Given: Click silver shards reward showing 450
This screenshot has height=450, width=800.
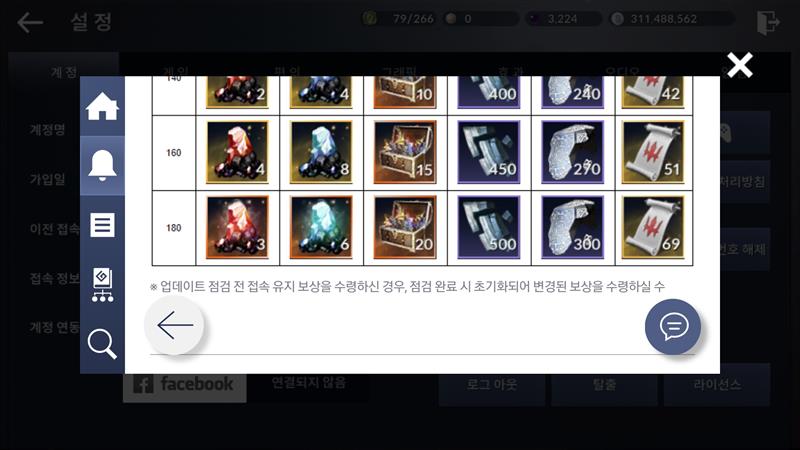Looking at the screenshot, I should pyautogui.click(x=489, y=152).
